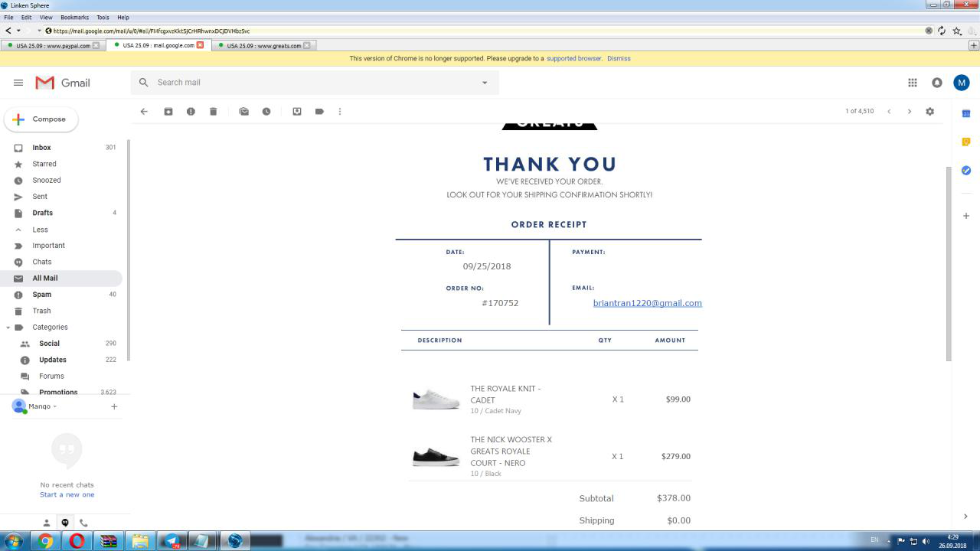Open the File menu
This screenshot has width=980, height=551.
(8, 17)
